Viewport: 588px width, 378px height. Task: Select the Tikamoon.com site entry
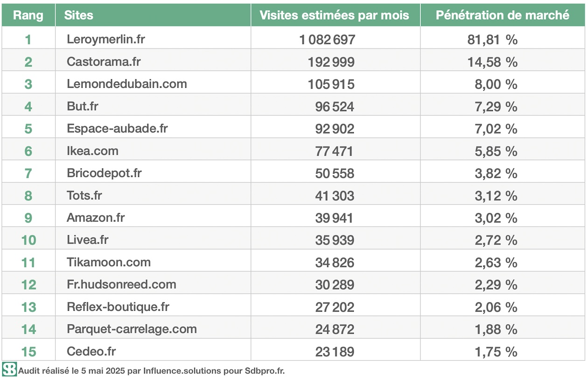[x=109, y=262]
